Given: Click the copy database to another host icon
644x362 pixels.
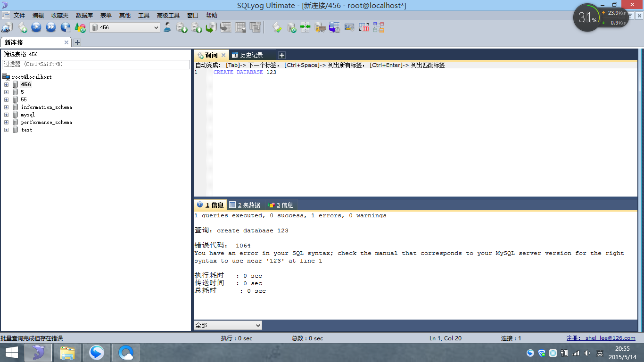Looking at the screenshot, I should pyautogui.click(x=211, y=27).
